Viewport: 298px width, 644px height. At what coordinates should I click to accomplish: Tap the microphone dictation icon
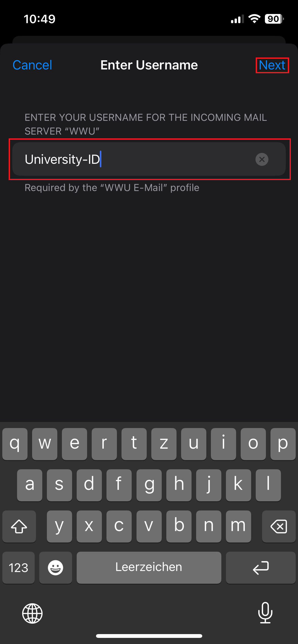coord(265,613)
